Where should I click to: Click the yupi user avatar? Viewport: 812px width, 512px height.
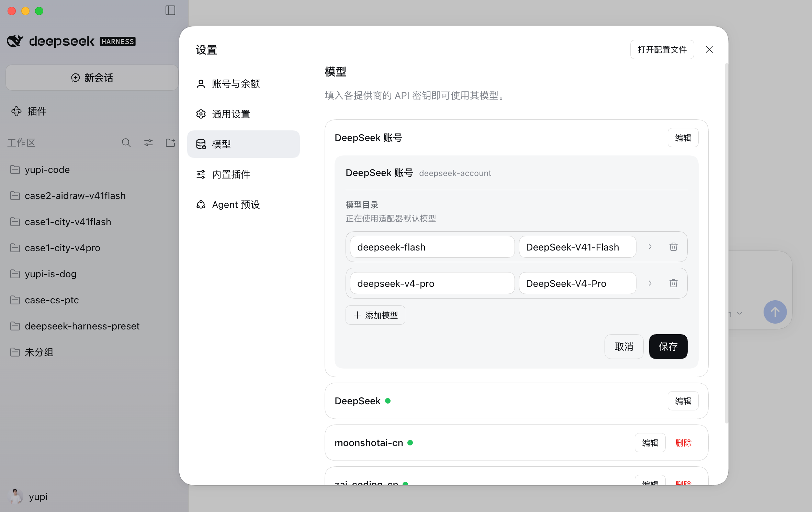pos(15,496)
